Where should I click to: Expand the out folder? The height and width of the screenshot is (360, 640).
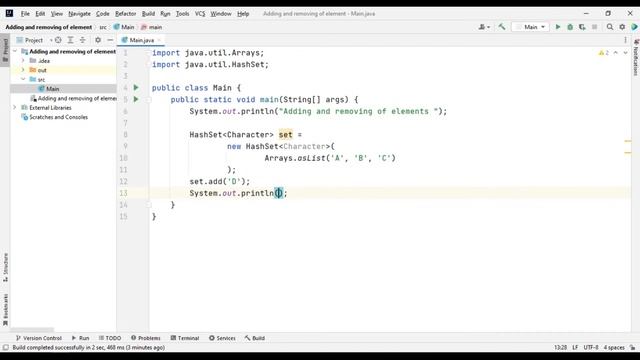(23, 70)
